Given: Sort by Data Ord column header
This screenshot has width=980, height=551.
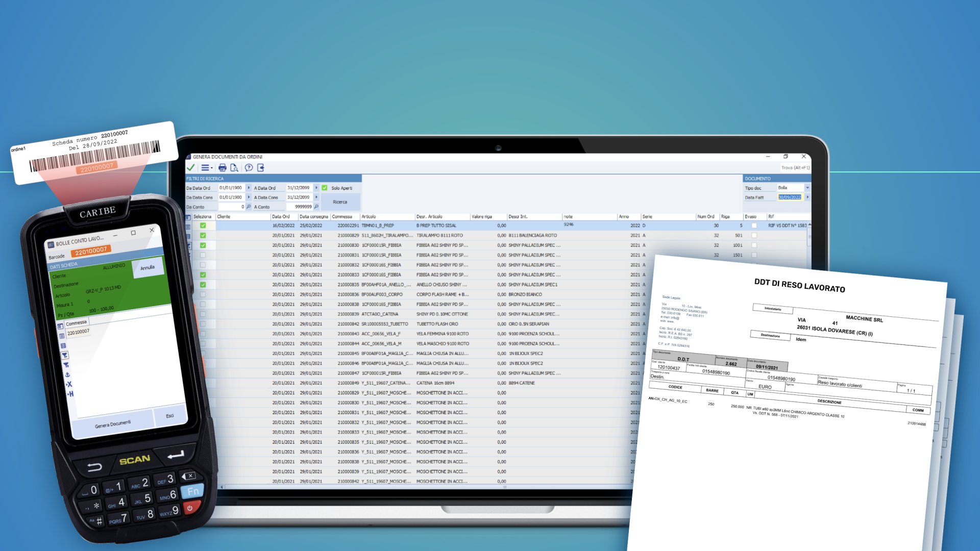Looking at the screenshot, I should 284,217.
